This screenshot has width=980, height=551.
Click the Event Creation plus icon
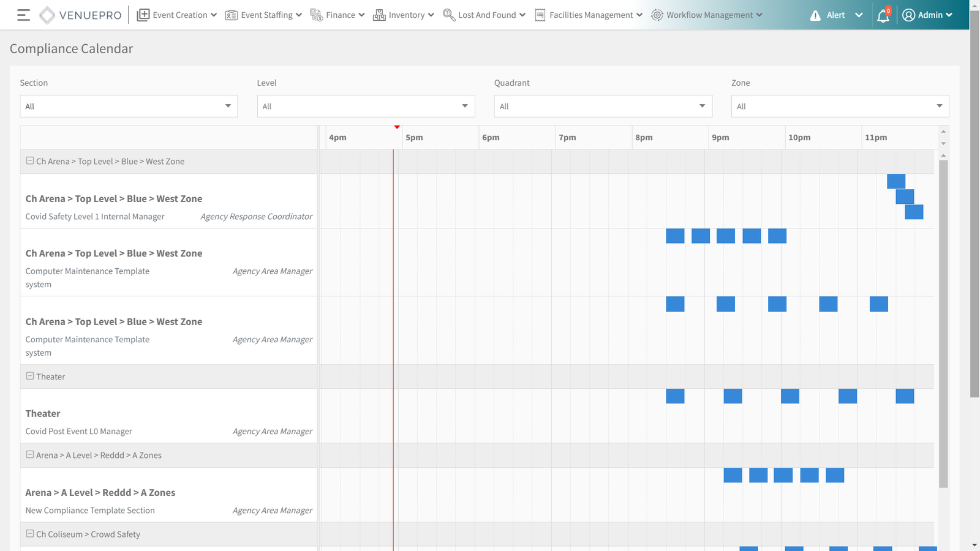[143, 15]
